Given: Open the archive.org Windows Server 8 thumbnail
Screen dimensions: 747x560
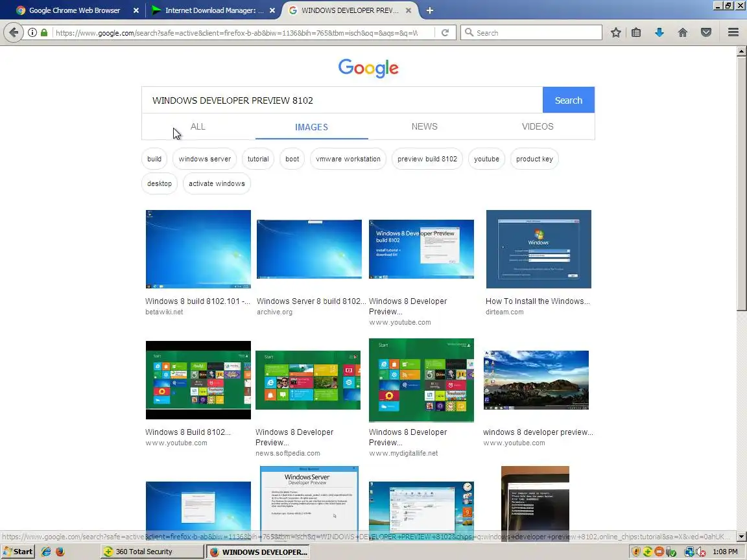Looking at the screenshot, I should coord(309,249).
